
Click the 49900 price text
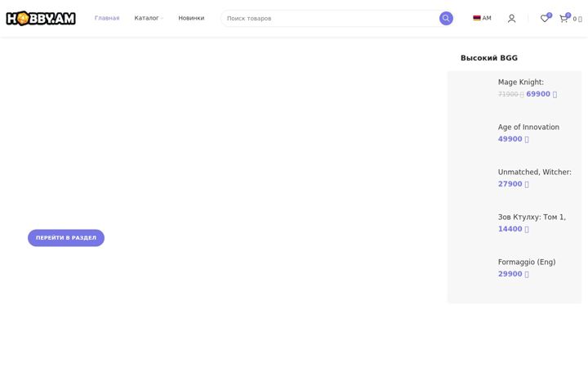point(513,139)
